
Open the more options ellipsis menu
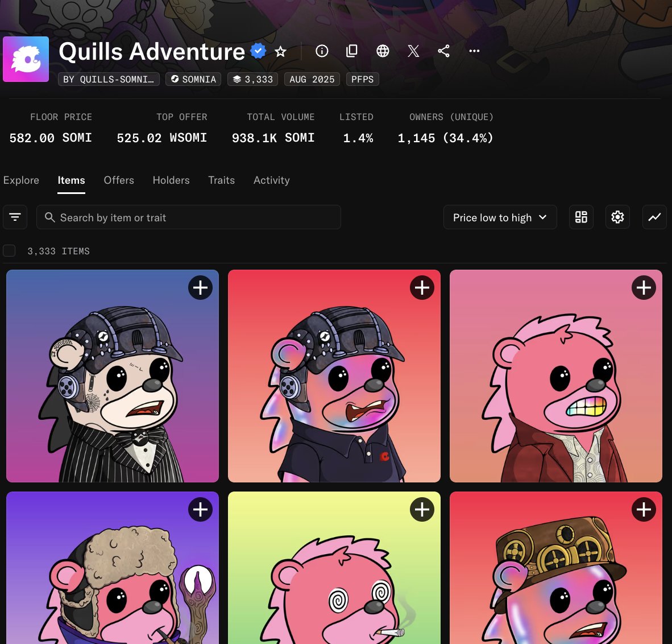coord(474,51)
